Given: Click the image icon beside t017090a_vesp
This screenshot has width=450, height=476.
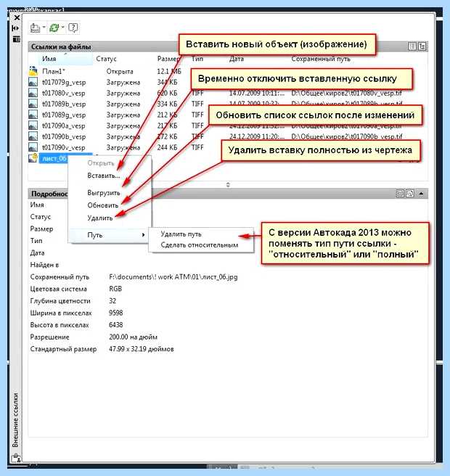Looking at the screenshot, I should pos(33,126).
